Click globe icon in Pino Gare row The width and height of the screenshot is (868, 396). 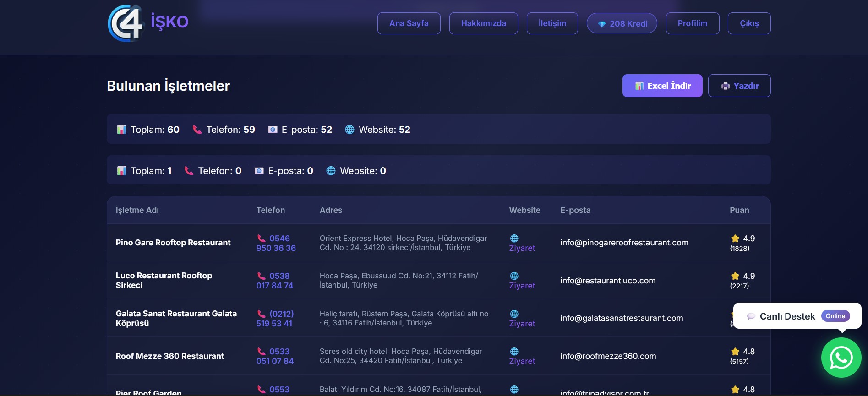(x=514, y=239)
